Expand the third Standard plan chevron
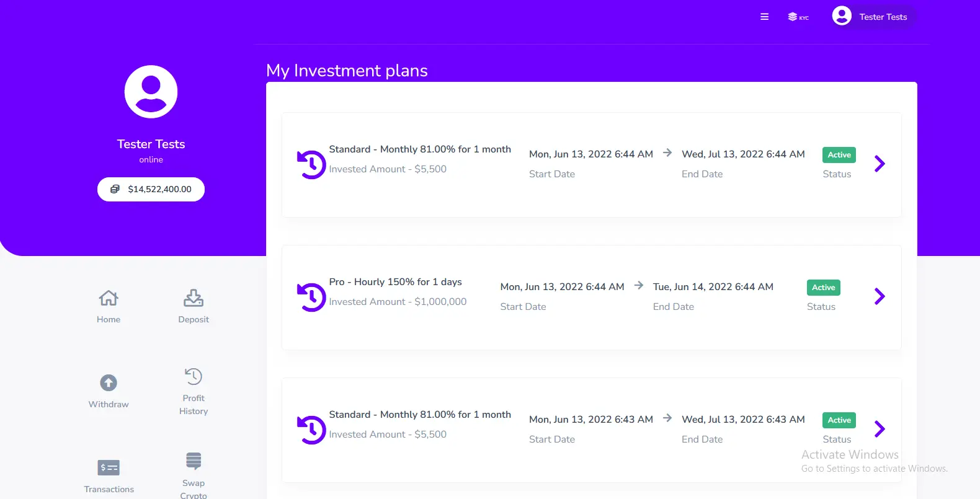 click(879, 429)
